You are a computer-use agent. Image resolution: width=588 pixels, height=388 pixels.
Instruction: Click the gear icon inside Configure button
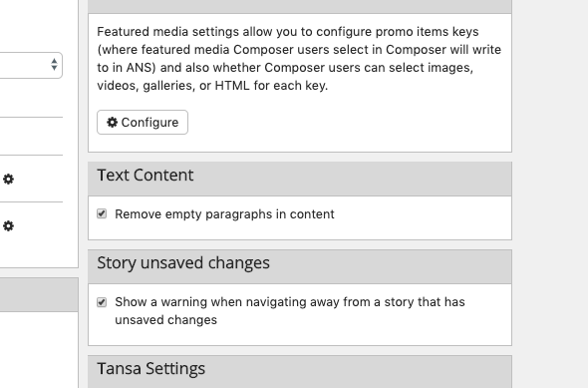[112, 122]
